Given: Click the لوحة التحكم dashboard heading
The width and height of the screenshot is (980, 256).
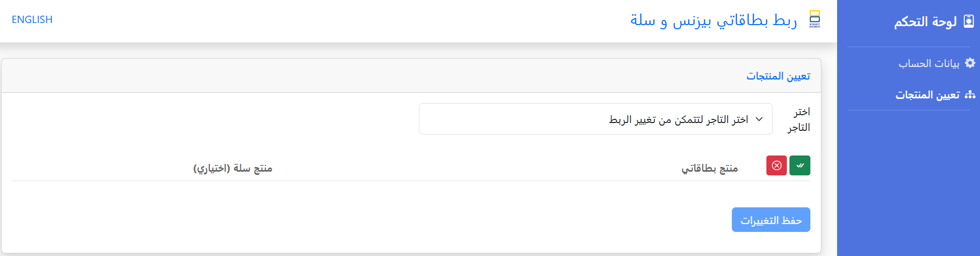Looking at the screenshot, I should point(925,21).
